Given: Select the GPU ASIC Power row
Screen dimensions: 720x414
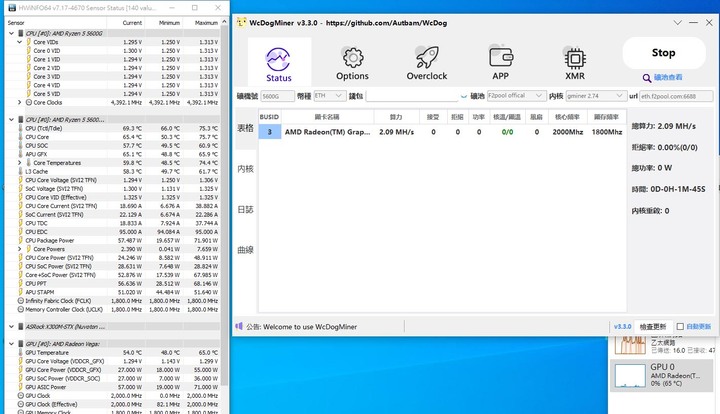Looking at the screenshot, I should click(x=112, y=387).
